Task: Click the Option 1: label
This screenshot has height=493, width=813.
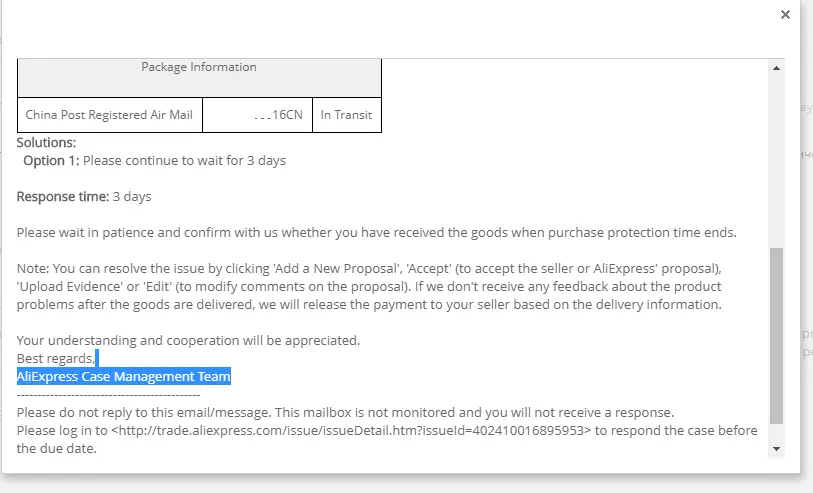Action: pyautogui.click(x=51, y=161)
